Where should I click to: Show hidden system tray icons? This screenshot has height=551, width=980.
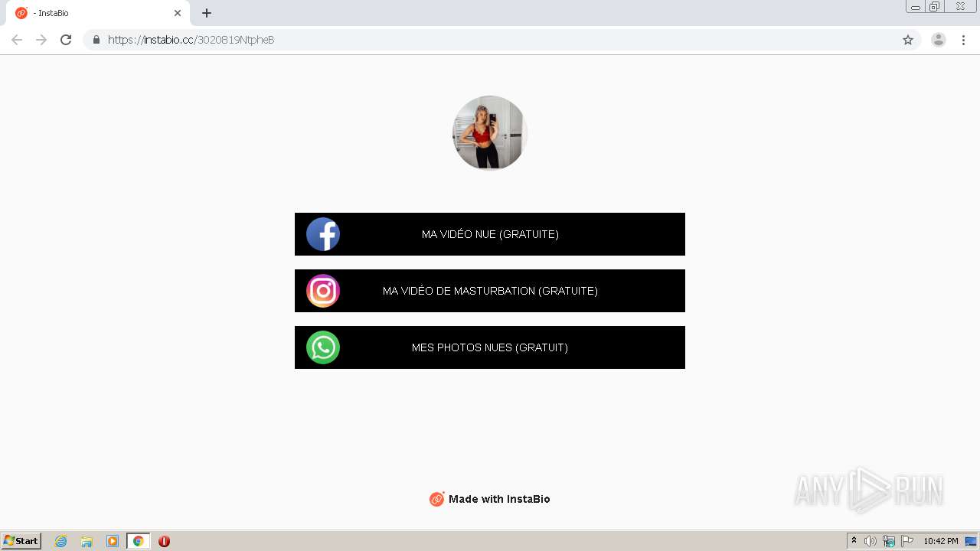point(854,541)
